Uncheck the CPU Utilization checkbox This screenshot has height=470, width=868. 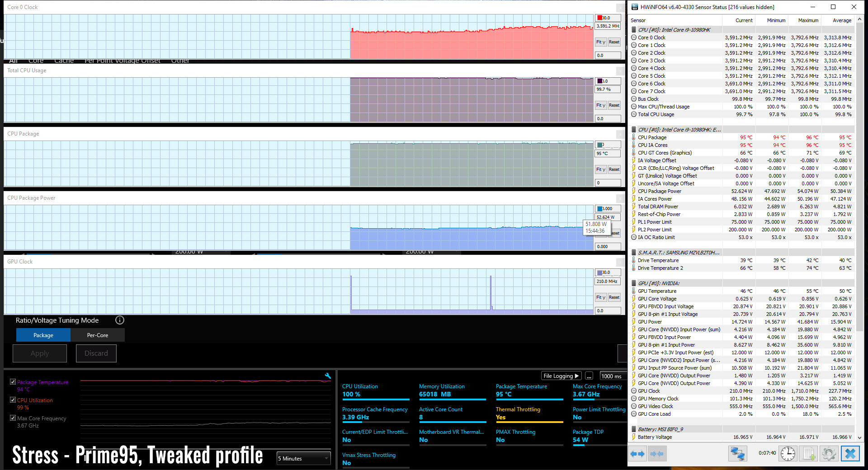click(13, 400)
